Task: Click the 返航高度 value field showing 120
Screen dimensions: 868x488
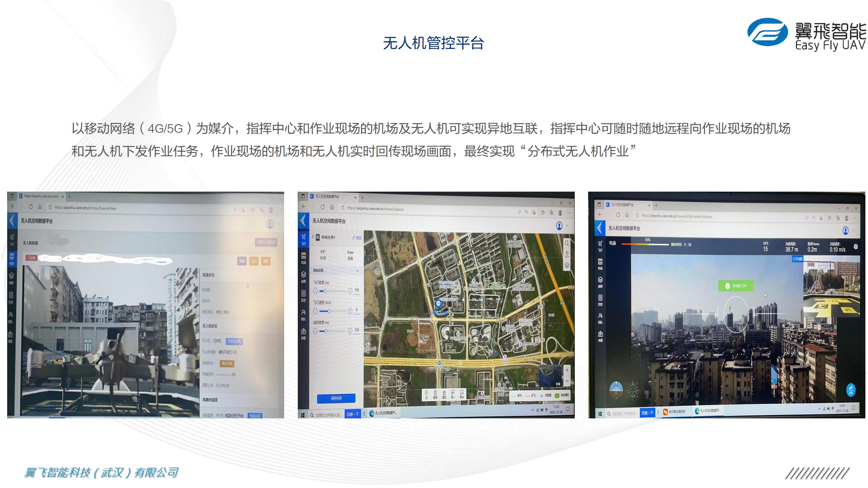Action: (357, 331)
